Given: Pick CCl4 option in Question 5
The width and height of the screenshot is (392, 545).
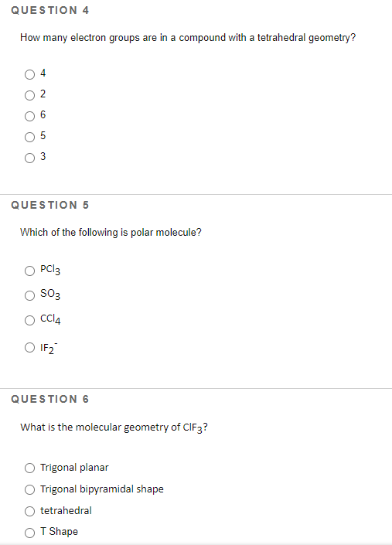Looking at the screenshot, I should 30,320.
